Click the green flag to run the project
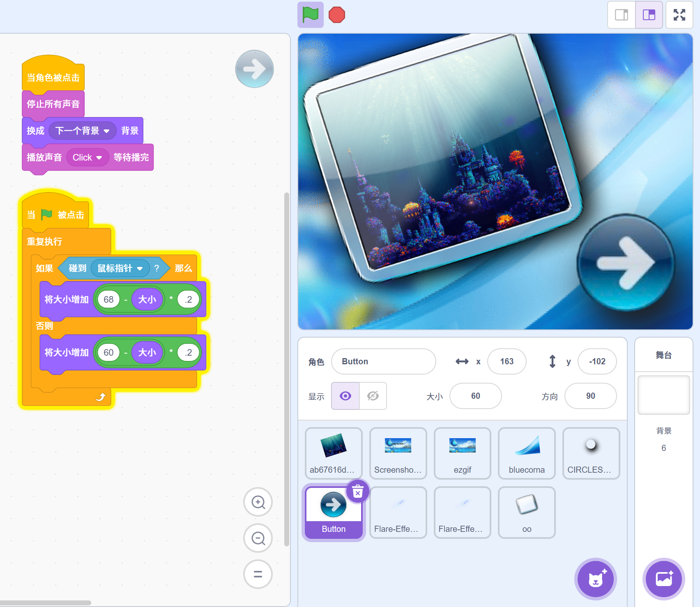The width and height of the screenshot is (700, 607). click(x=310, y=15)
